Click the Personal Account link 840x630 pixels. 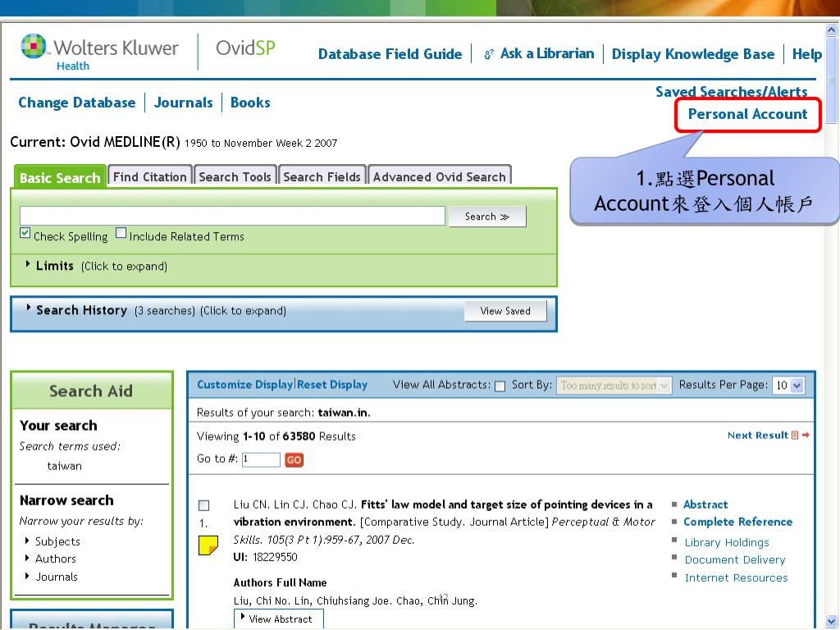coord(747,114)
